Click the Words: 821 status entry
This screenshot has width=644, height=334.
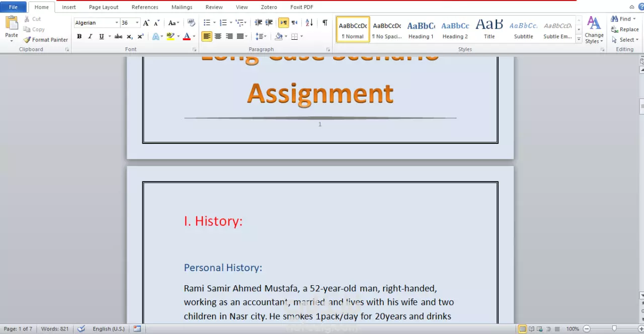tap(55, 329)
